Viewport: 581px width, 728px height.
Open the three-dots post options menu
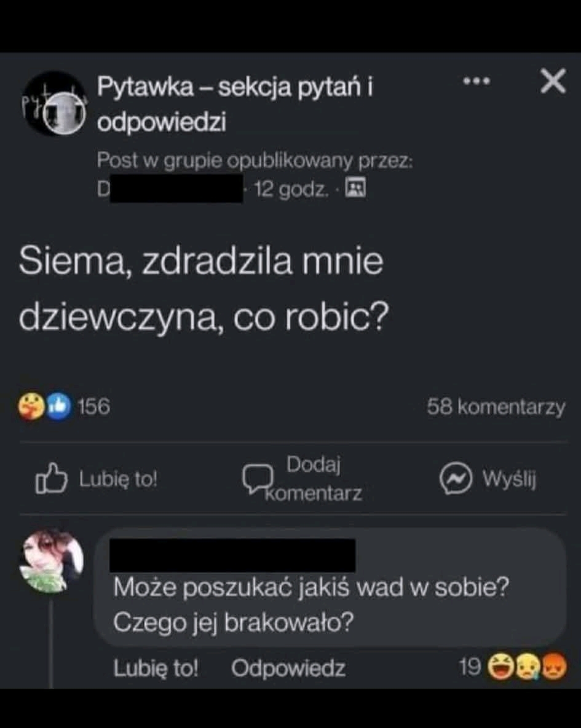coord(476,81)
